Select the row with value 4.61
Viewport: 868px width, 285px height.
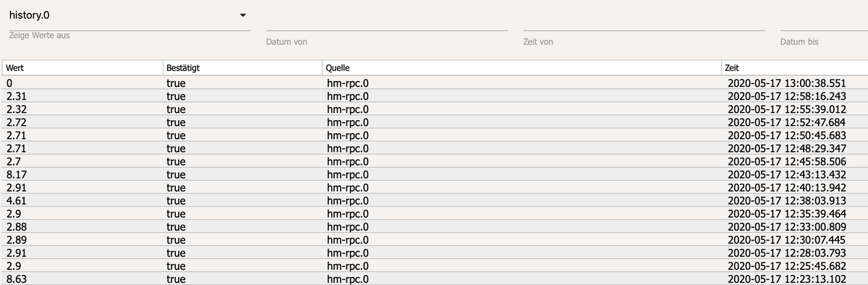click(434, 200)
